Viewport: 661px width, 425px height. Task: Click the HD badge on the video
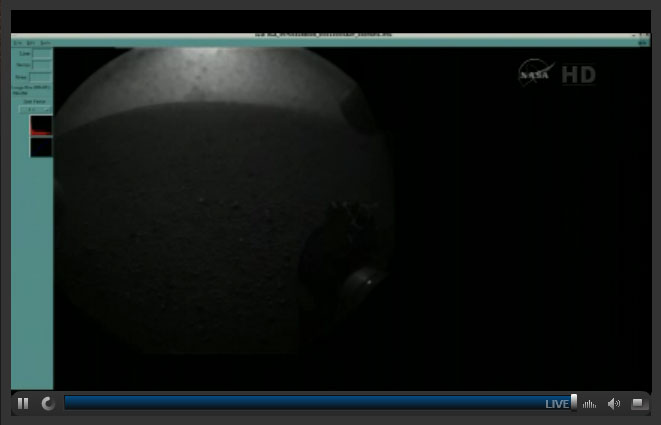[x=578, y=75]
